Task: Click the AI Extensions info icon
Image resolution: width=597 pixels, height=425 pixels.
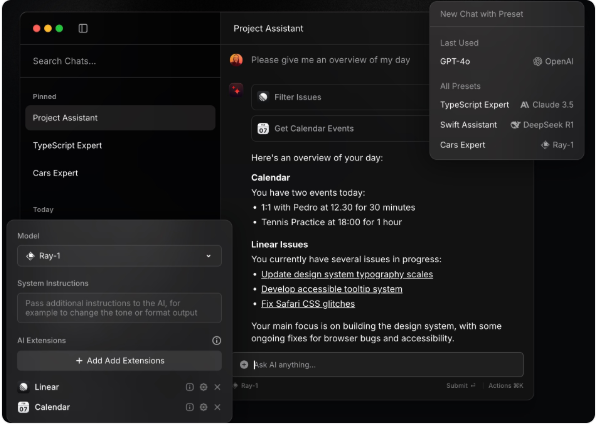Action: (x=216, y=340)
